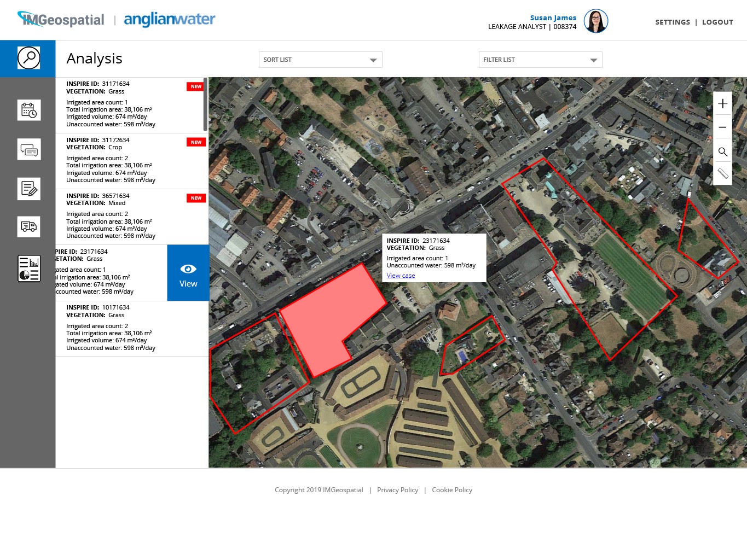Click the Susan James user name
Screen dimensions: 747x560
coord(553,17)
